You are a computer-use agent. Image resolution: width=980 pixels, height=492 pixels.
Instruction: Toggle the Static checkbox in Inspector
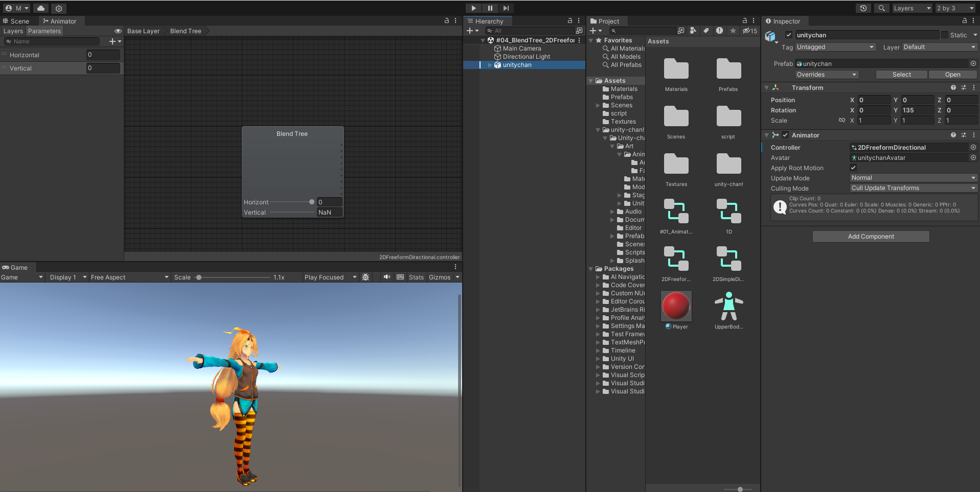point(945,35)
